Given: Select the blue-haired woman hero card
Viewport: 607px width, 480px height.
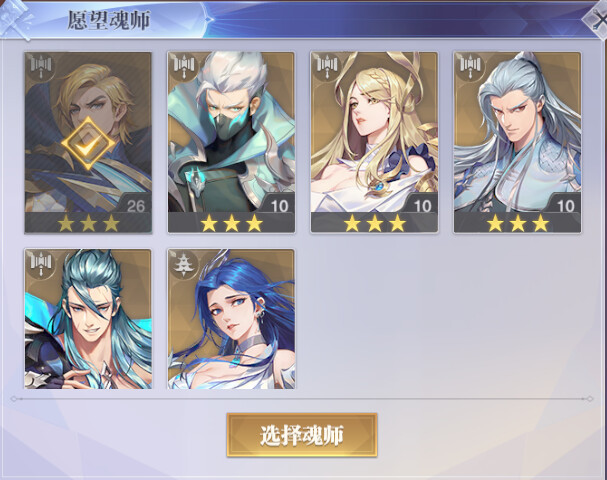Looking at the screenshot, I should [231, 319].
